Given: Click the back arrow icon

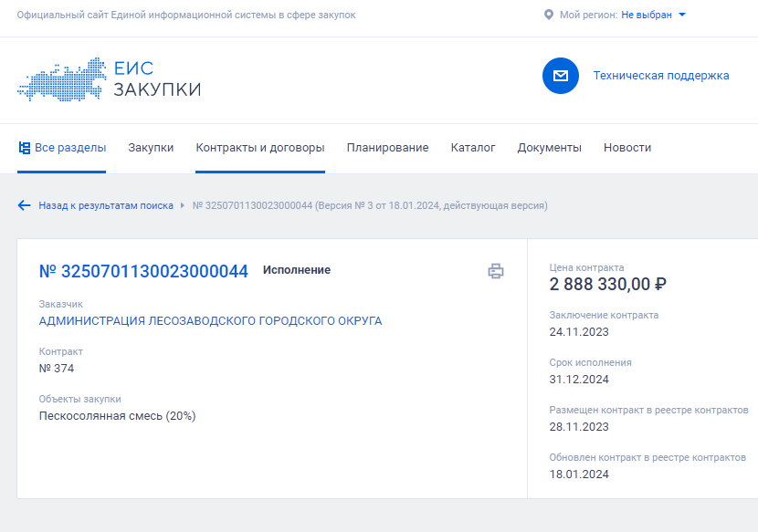Looking at the screenshot, I should tap(24, 205).
